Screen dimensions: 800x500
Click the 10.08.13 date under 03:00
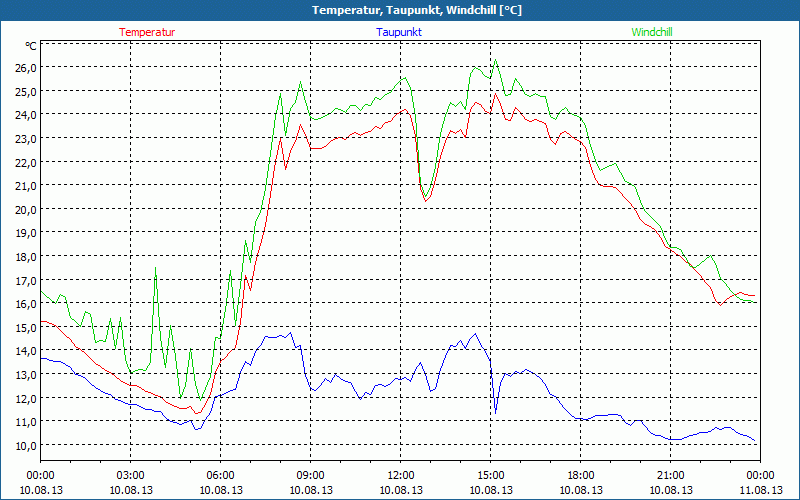131,490
